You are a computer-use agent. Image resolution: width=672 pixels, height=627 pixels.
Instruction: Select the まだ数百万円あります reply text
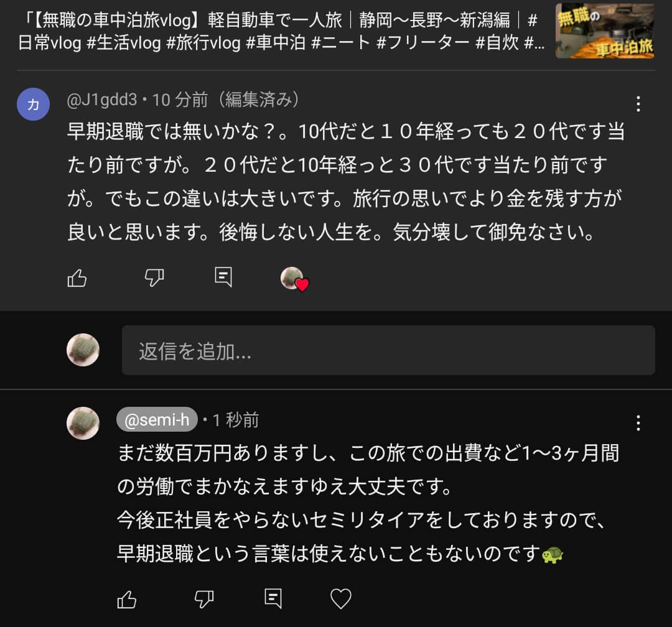[x=368, y=503]
